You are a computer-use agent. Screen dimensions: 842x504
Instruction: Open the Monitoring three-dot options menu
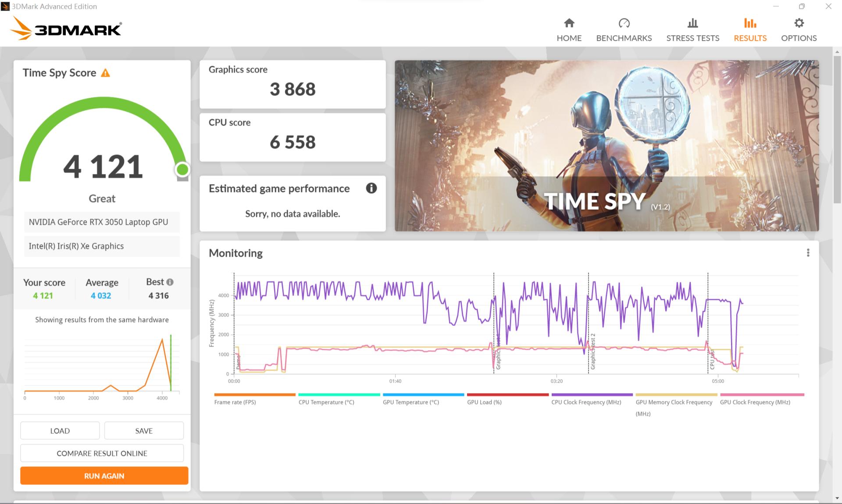tap(808, 253)
